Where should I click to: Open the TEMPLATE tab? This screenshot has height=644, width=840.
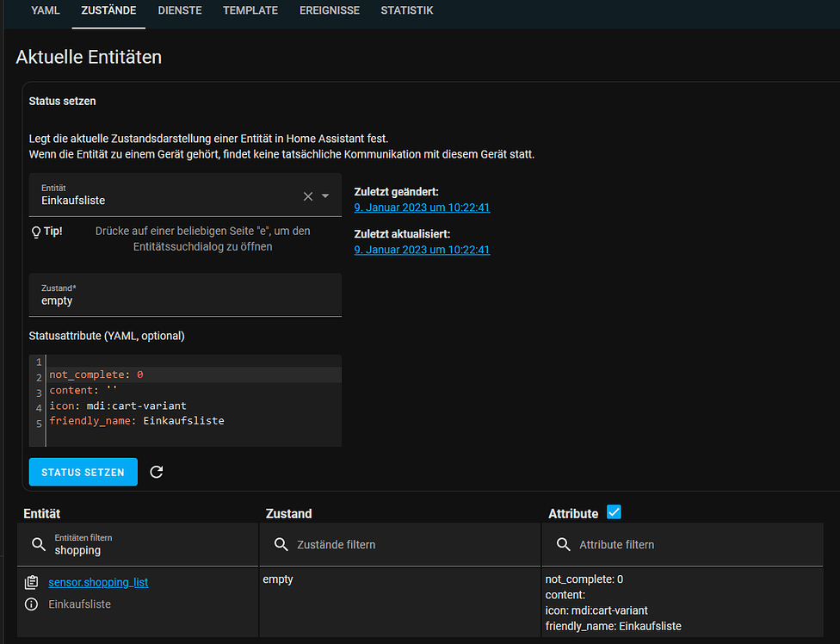pyautogui.click(x=250, y=10)
